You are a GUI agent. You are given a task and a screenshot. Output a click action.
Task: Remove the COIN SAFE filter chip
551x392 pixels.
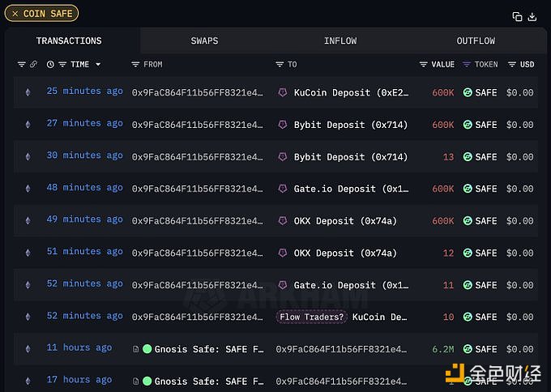[15, 14]
